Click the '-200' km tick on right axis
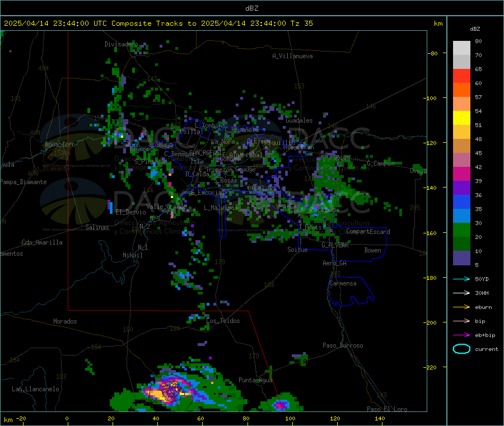Image resolution: width=504 pixels, height=426 pixels. pos(430,322)
